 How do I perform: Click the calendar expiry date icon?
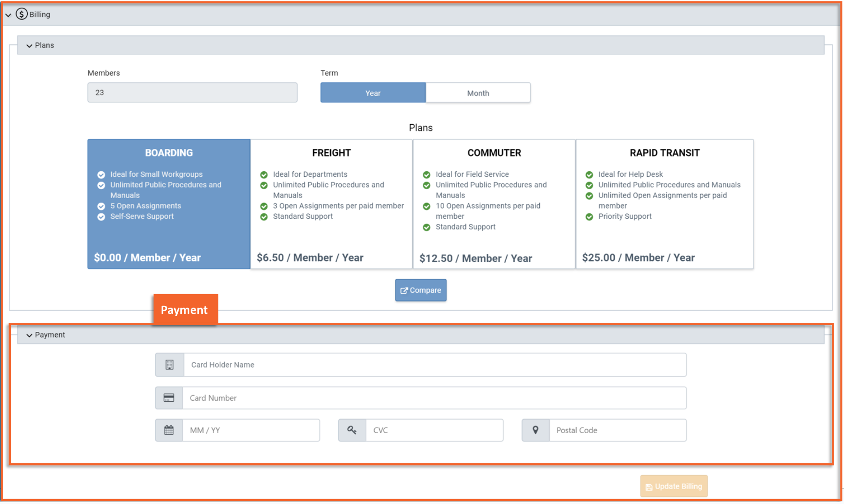click(169, 430)
